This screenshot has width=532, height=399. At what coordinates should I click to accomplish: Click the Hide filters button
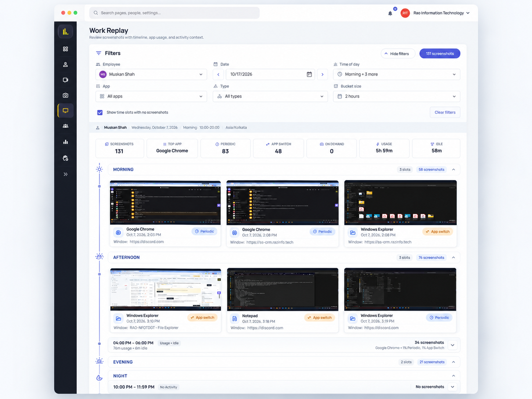[x=398, y=54]
